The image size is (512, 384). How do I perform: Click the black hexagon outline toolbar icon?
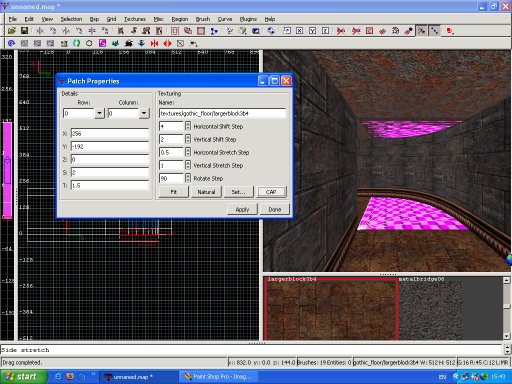[89, 43]
